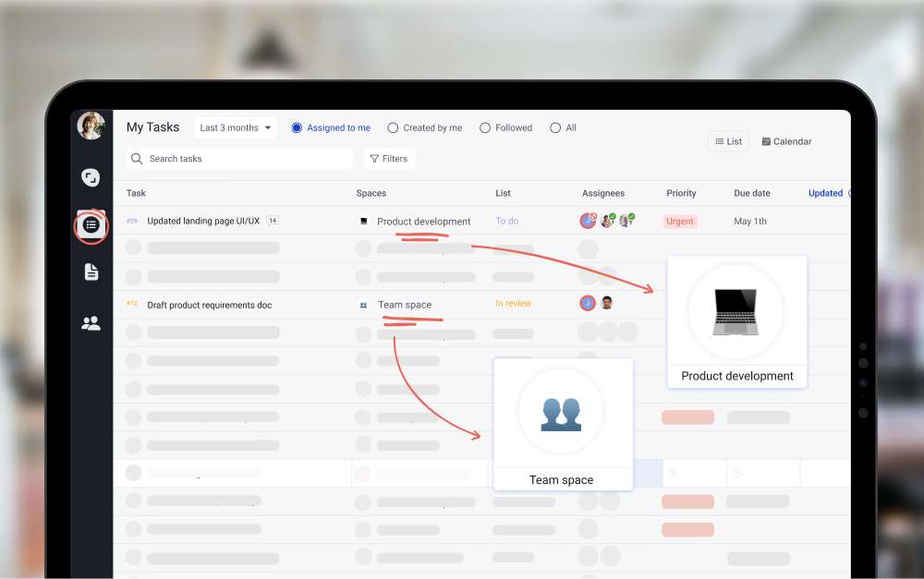Open the Draft product requirements doc task

[x=213, y=305]
